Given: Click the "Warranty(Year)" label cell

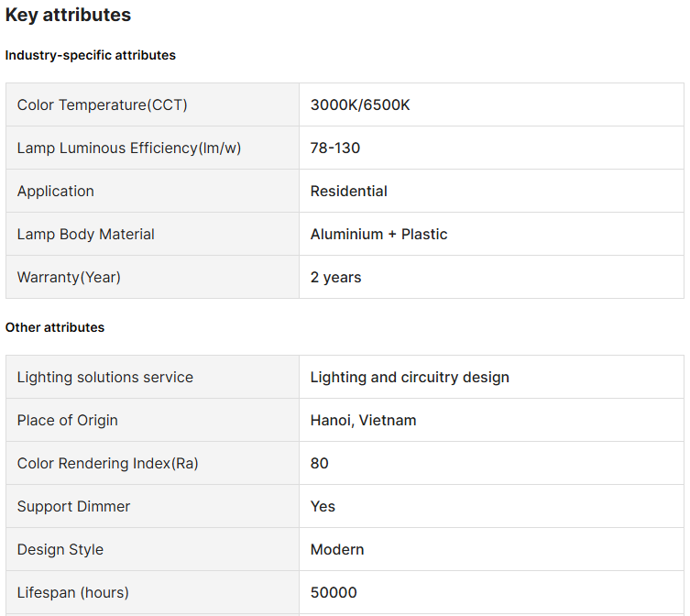Looking at the screenshot, I should [69, 278].
